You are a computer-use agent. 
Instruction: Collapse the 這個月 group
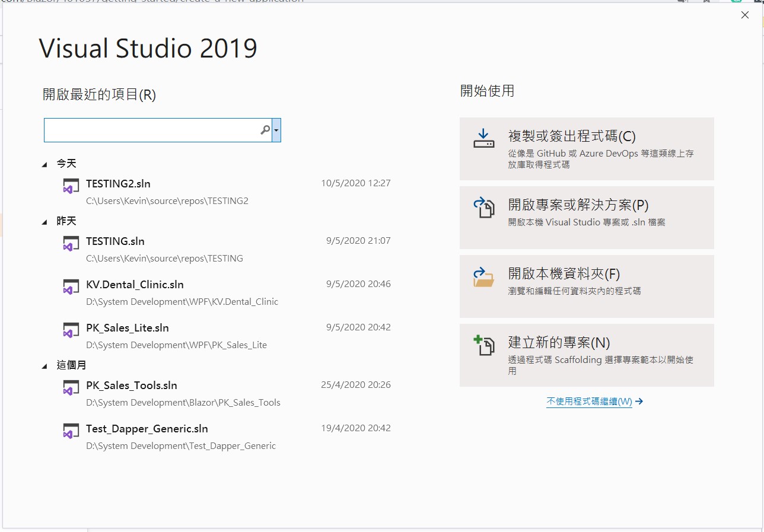pyautogui.click(x=44, y=367)
